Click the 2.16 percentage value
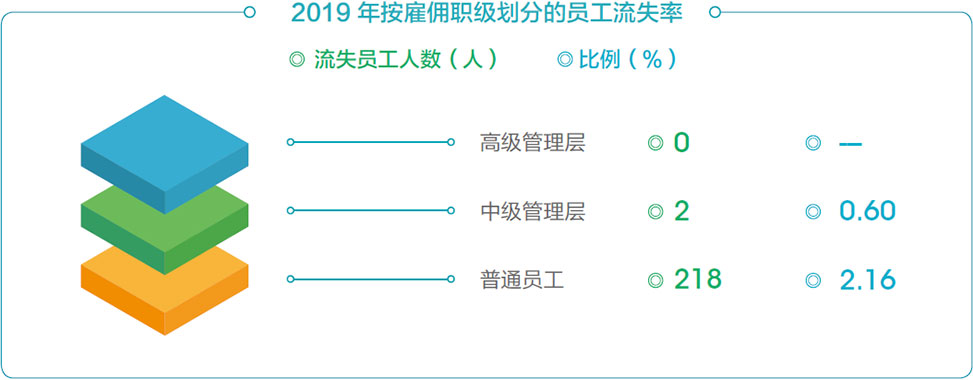Screen dimensions: 973x380 (x=868, y=280)
